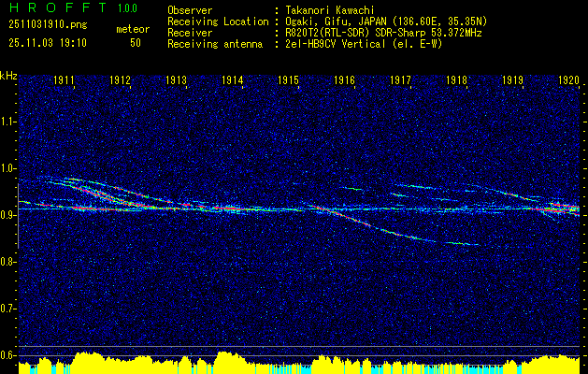Click the meteor count value 50
This screenshot has width=588, height=374.
(x=136, y=43)
